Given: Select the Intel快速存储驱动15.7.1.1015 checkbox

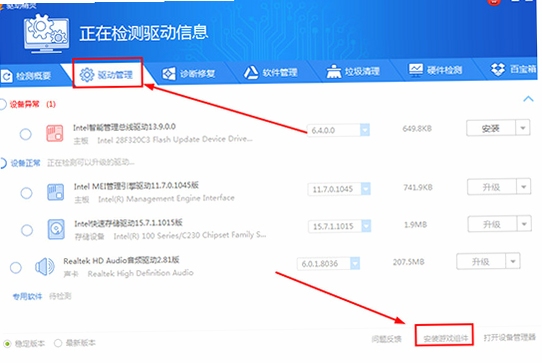Looking at the screenshot, I should coord(27,230).
